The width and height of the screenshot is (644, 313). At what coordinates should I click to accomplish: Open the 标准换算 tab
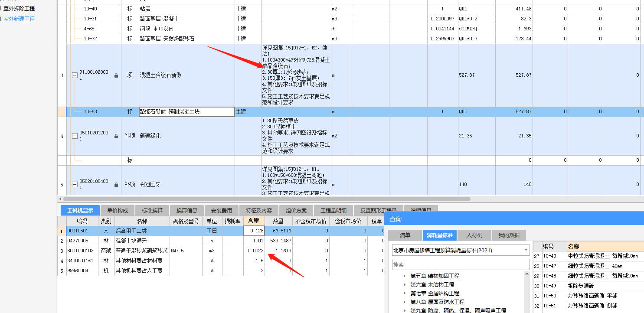click(x=152, y=211)
